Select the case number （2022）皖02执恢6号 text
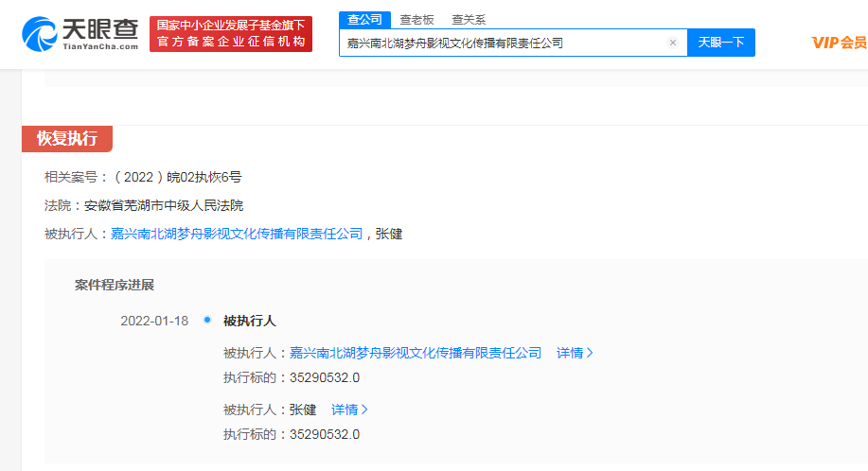The image size is (868, 471). 177,177
